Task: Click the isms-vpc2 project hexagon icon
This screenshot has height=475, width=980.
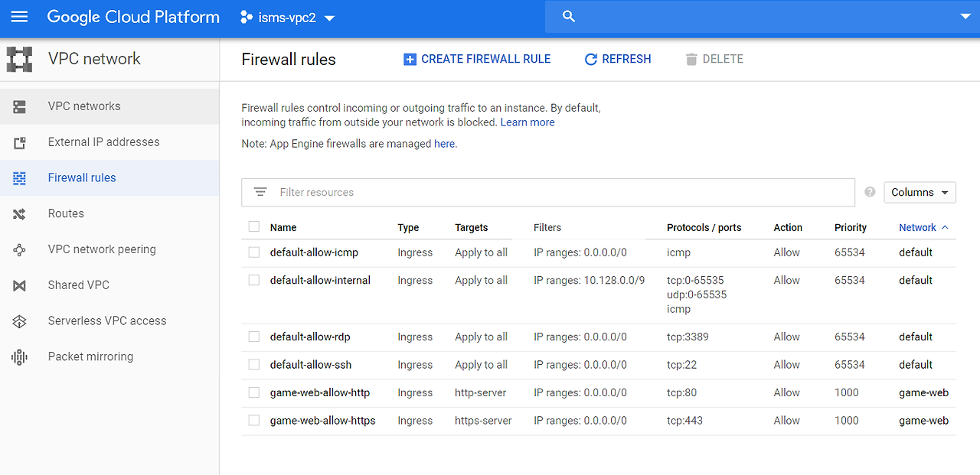Action: 247,18
